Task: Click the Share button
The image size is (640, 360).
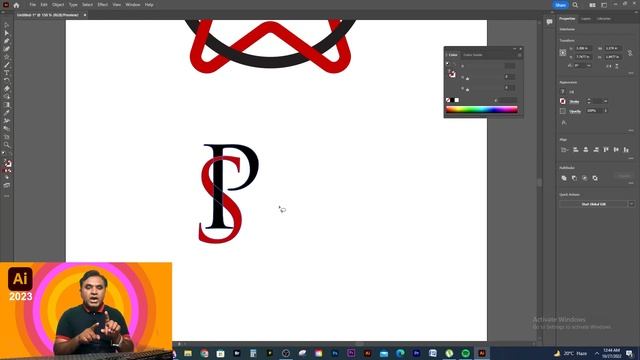Action: (560, 5)
